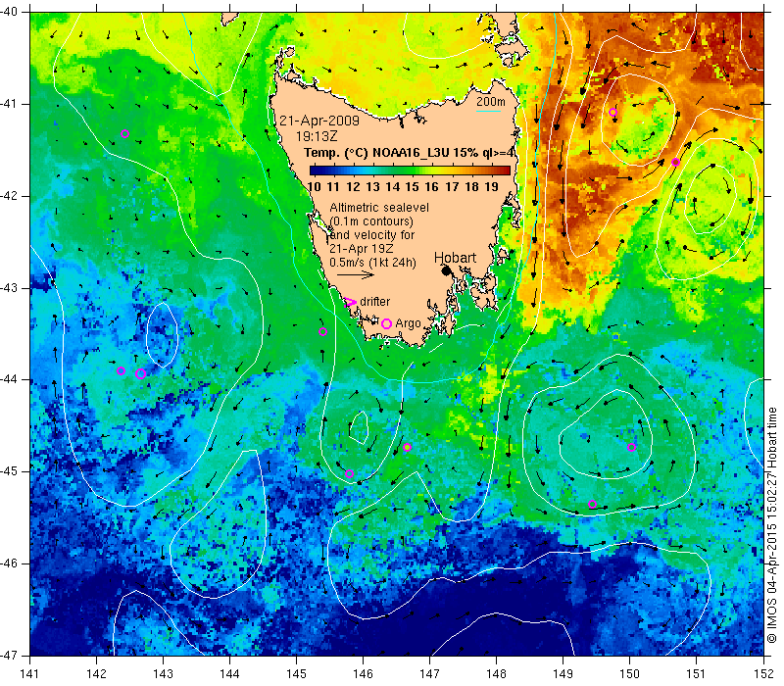Click the 0.5m/s velocity scale arrow

click(356, 274)
